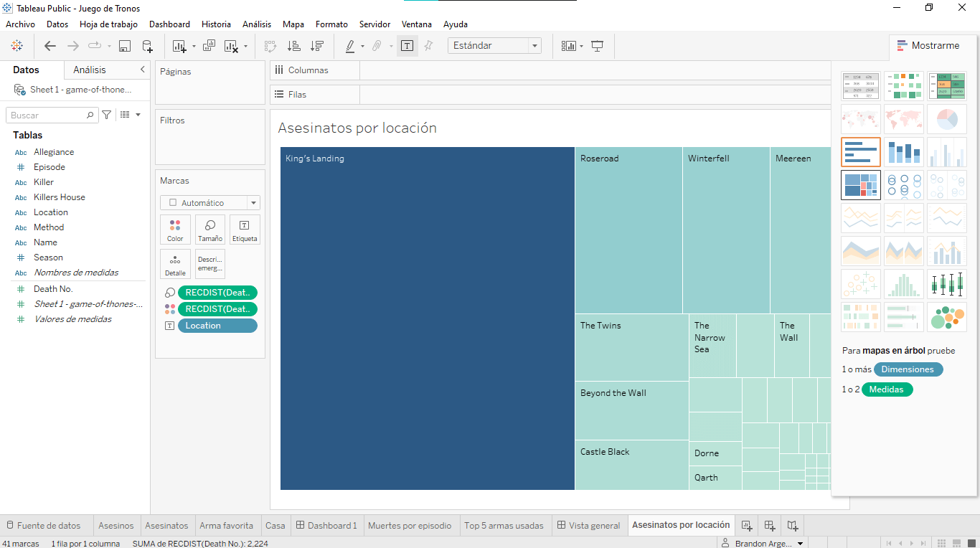Screen dimensions: 980x548
Task: Select the packed bubbles chart type
Action: coord(947,317)
